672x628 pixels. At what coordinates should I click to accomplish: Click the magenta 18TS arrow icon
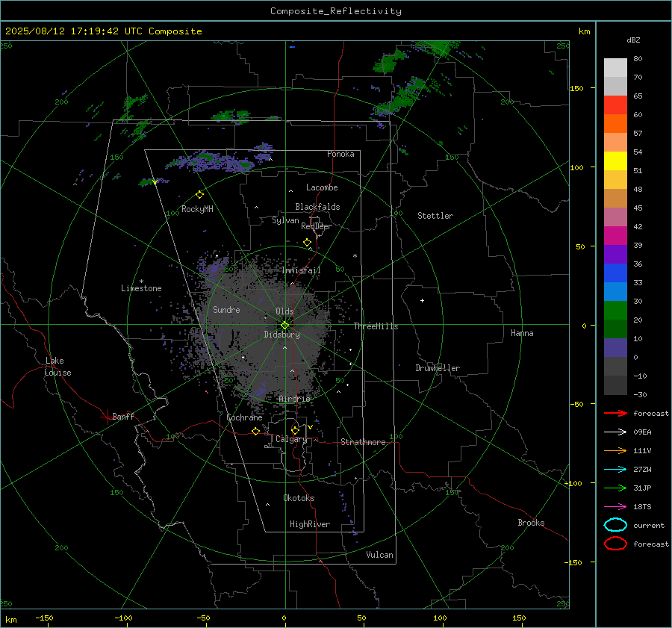point(615,507)
